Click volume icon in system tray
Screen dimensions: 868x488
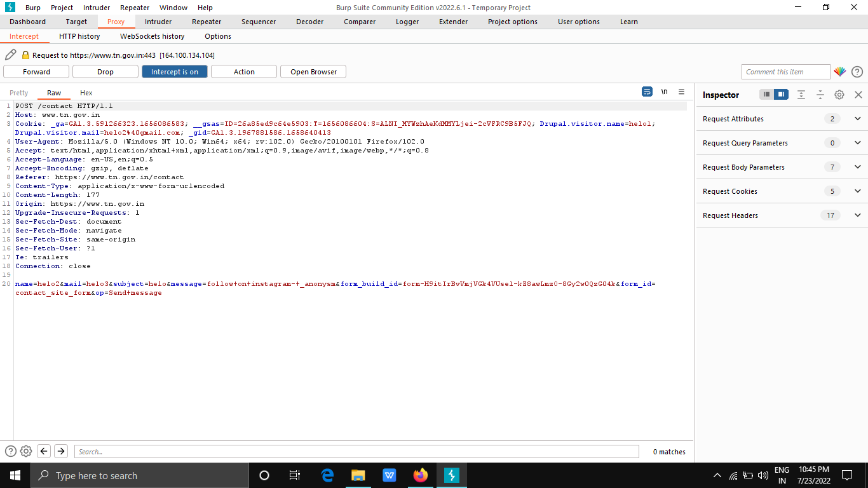pyautogui.click(x=763, y=475)
